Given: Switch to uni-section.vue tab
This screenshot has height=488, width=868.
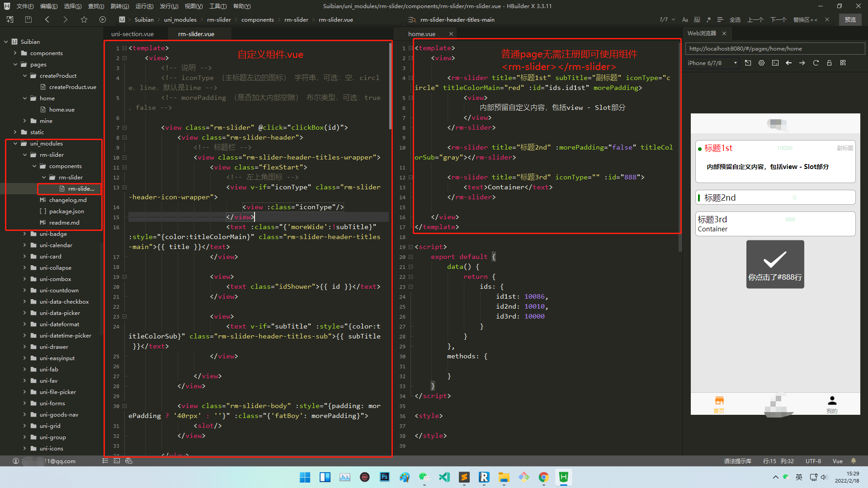Looking at the screenshot, I should coord(132,34).
